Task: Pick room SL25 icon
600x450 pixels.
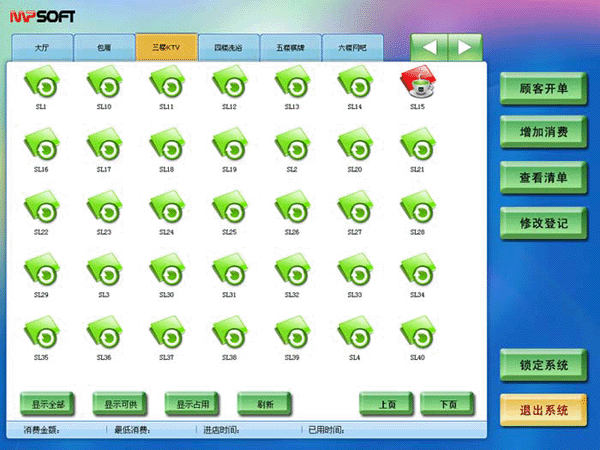Action: 229,208
